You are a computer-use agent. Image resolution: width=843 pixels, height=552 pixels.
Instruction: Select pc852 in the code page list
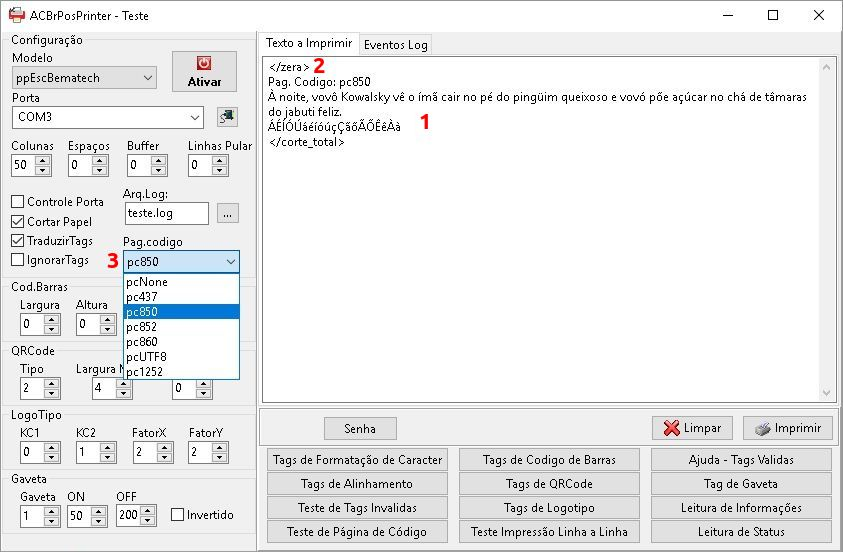pos(181,327)
